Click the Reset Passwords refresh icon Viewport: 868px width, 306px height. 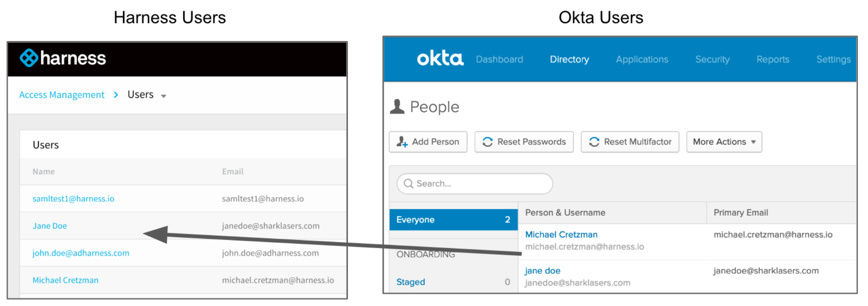click(x=487, y=142)
